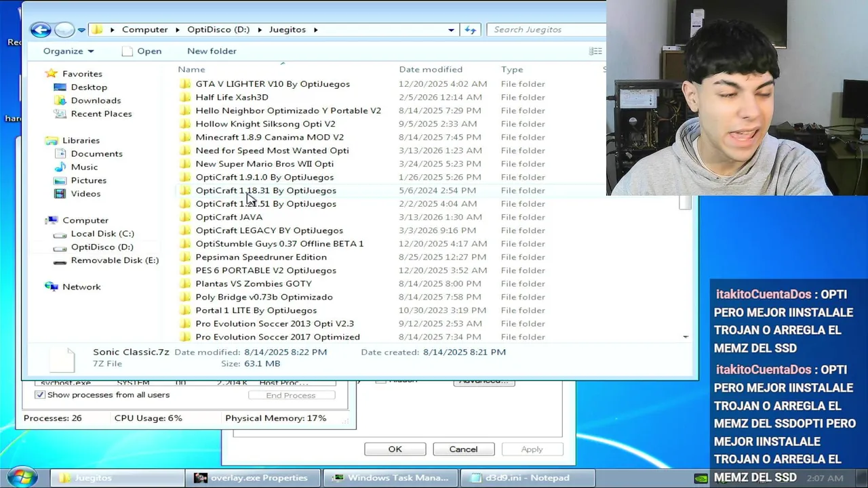The width and height of the screenshot is (868, 488).
Task: Open the Music library
Action: coord(84,167)
